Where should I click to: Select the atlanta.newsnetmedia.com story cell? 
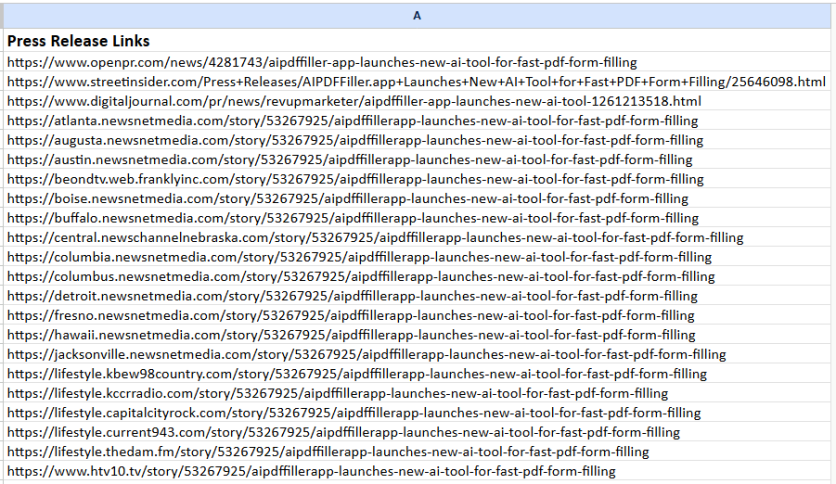pos(417,120)
